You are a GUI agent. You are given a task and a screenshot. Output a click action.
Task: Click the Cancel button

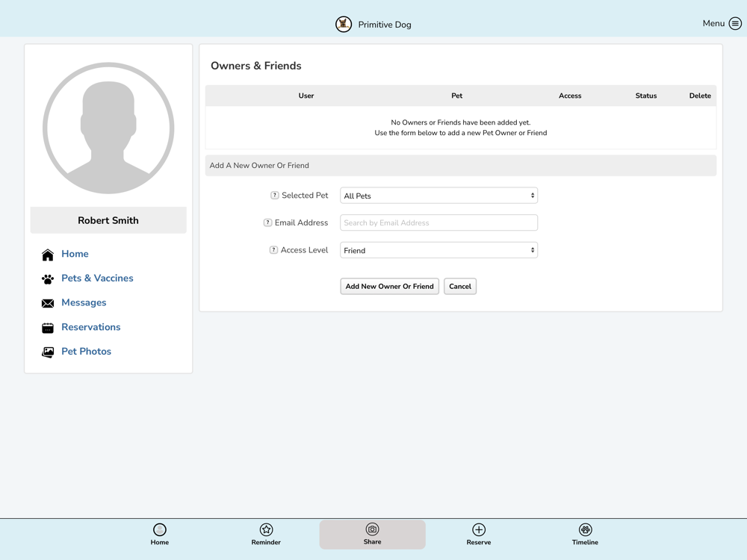pos(460,286)
